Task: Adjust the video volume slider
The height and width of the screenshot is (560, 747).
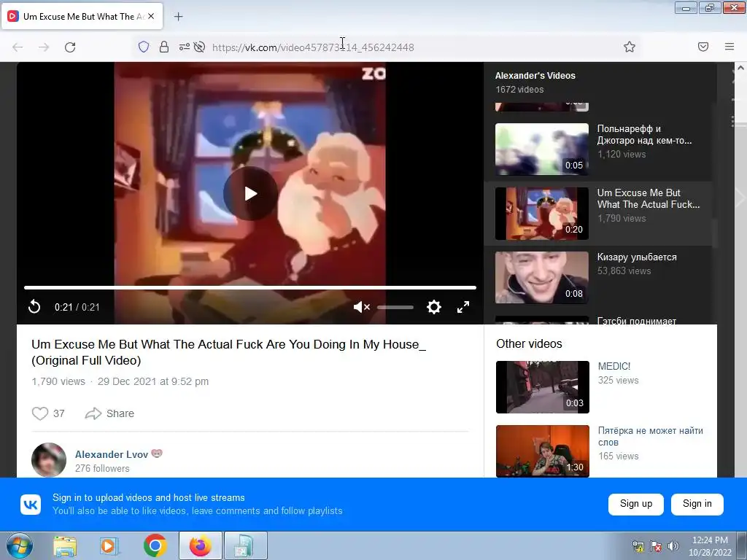Action: [x=395, y=308]
